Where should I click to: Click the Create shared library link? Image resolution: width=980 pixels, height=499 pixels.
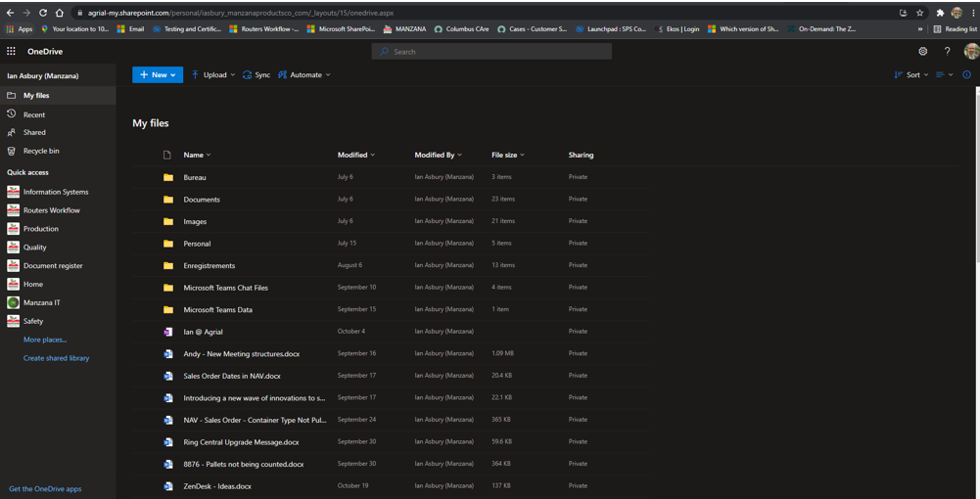[x=56, y=358]
